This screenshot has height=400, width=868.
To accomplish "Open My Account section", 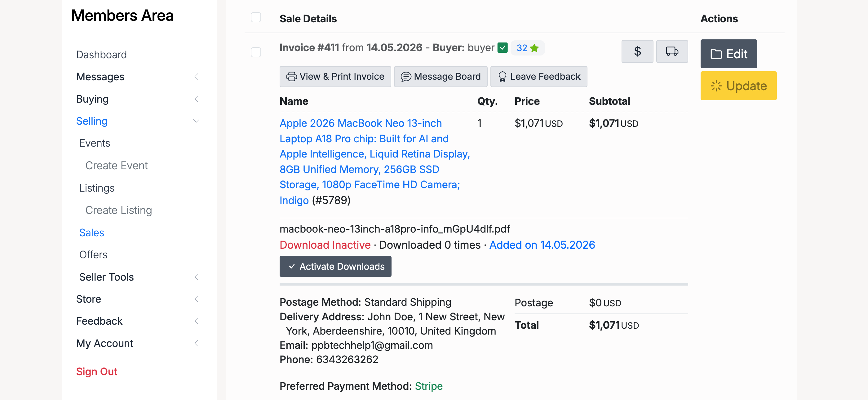I will [105, 343].
